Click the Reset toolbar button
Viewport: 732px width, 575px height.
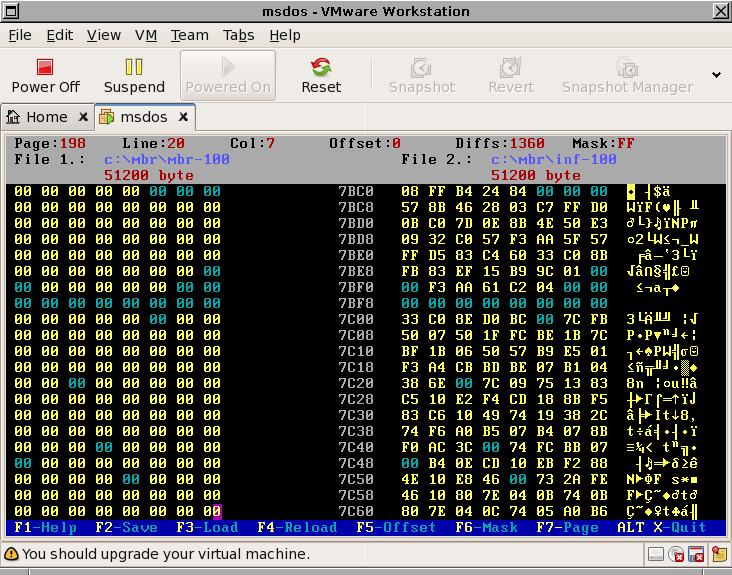pyautogui.click(x=321, y=76)
